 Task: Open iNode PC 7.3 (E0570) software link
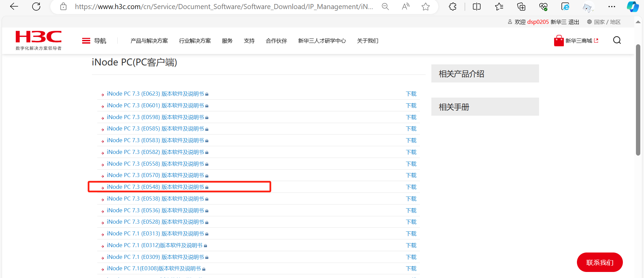tap(155, 175)
